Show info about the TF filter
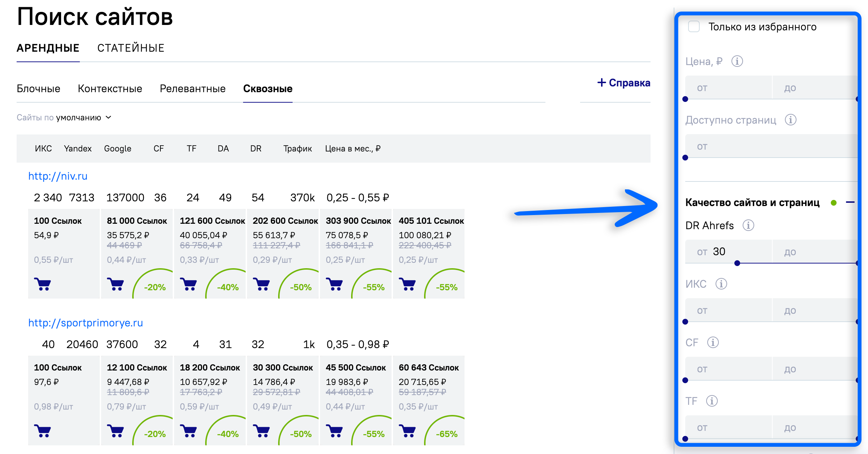Screen dimensions: 868x454 coord(712,401)
